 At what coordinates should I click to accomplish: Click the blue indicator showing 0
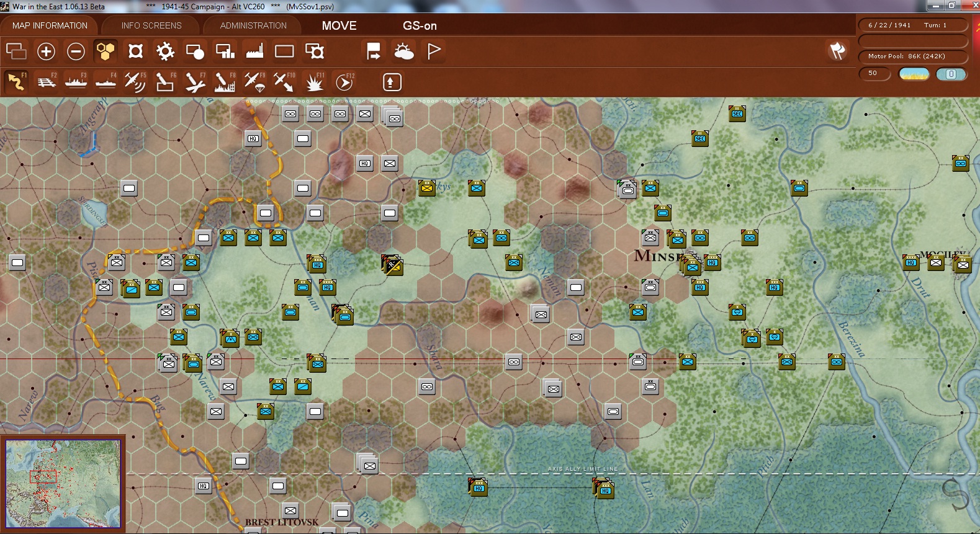click(x=951, y=74)
